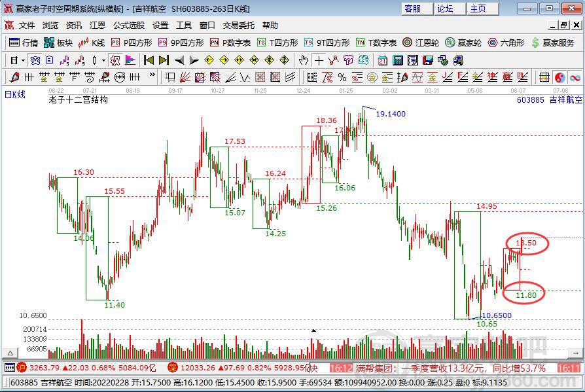This screenshot has width=585, height=392.
Task: Open the 帮助 menu
Action: [x=270, y=26]
